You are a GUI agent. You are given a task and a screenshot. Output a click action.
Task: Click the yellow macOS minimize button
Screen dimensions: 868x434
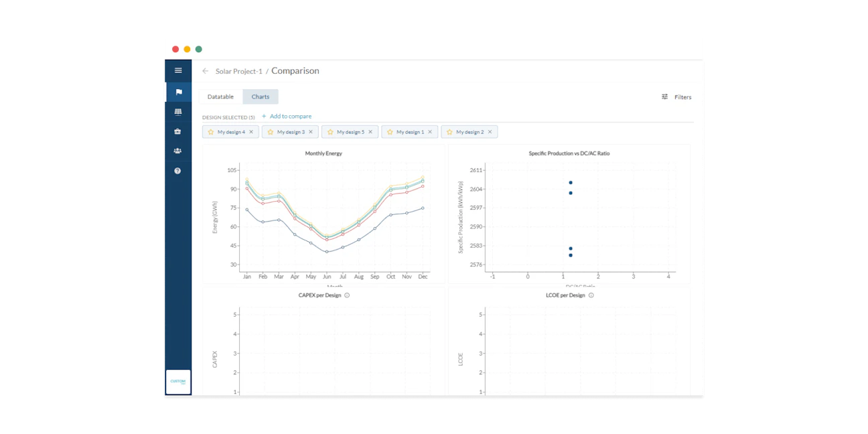click(187, 49)
